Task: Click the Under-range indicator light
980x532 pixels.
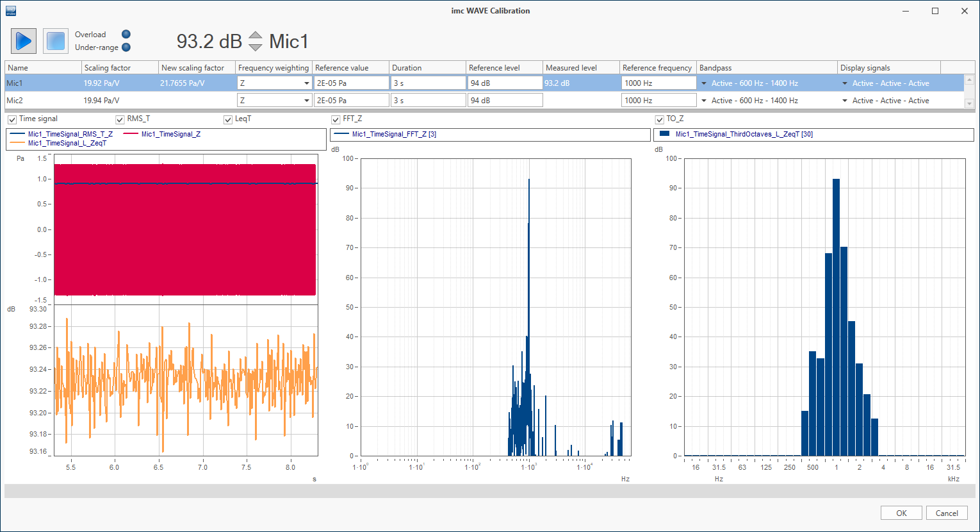Action: tap(126, 47)
